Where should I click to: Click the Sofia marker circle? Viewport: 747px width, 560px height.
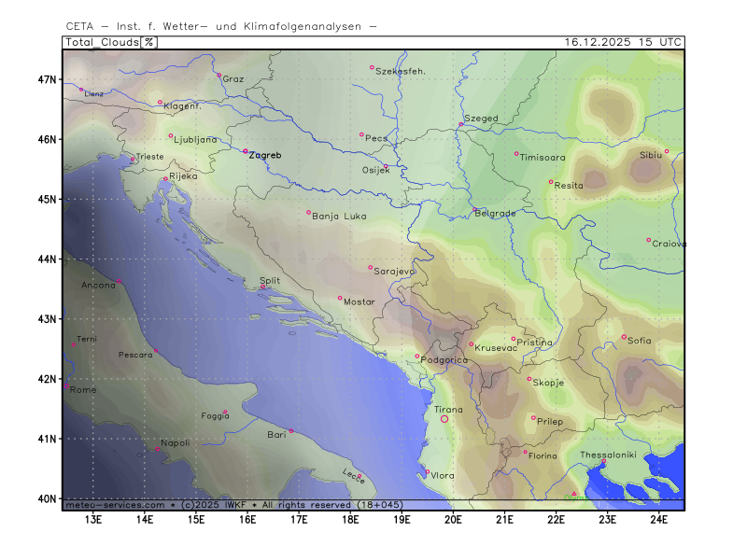click(624, 337)
